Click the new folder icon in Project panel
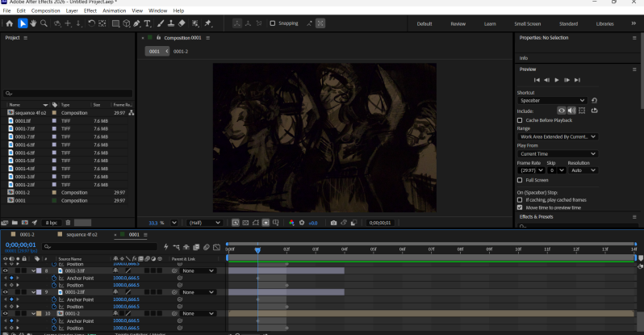The width and height of the screenshot is (644, 335). pos(15,223)
